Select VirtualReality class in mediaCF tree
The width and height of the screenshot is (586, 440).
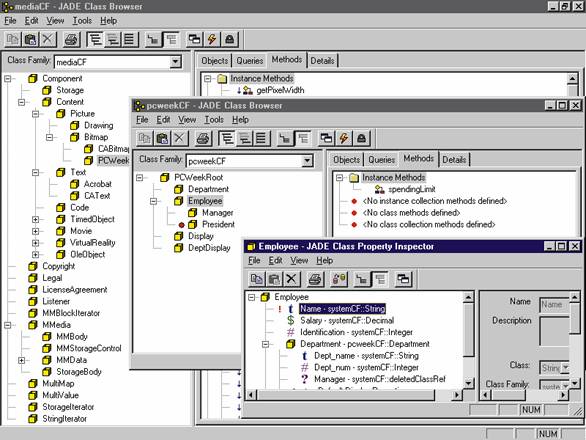click(93, 243)
